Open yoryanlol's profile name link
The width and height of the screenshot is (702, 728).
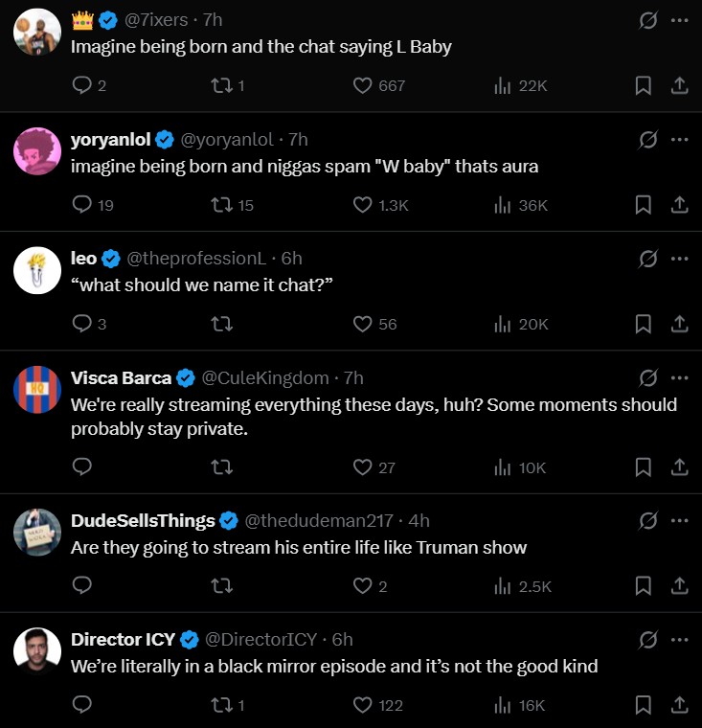point(110,140)
